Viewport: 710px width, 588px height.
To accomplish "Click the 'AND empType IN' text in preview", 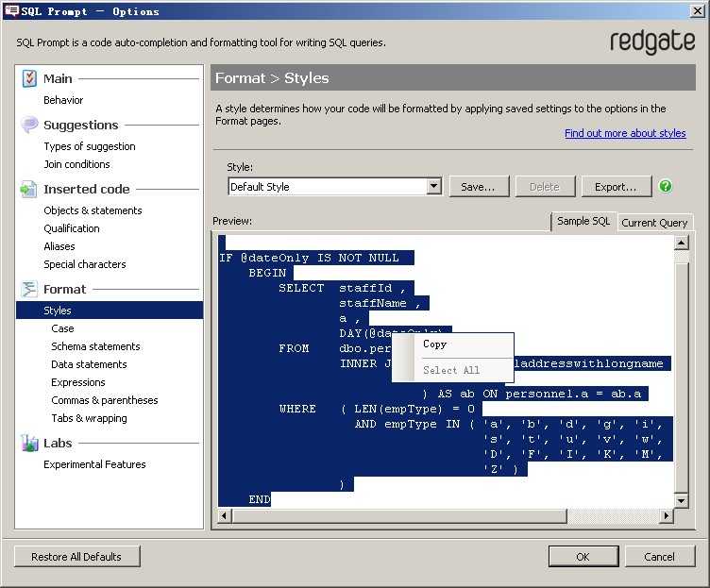I will point(407,424).
